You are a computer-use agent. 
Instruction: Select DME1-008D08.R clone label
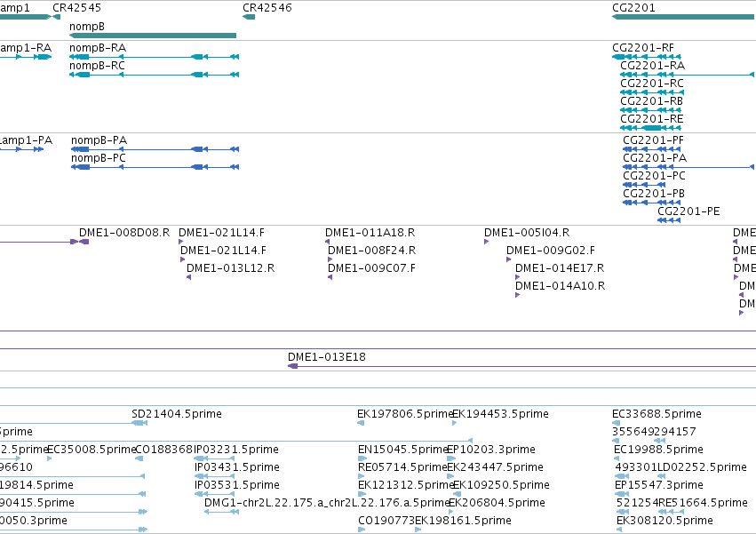coord(124,233)
